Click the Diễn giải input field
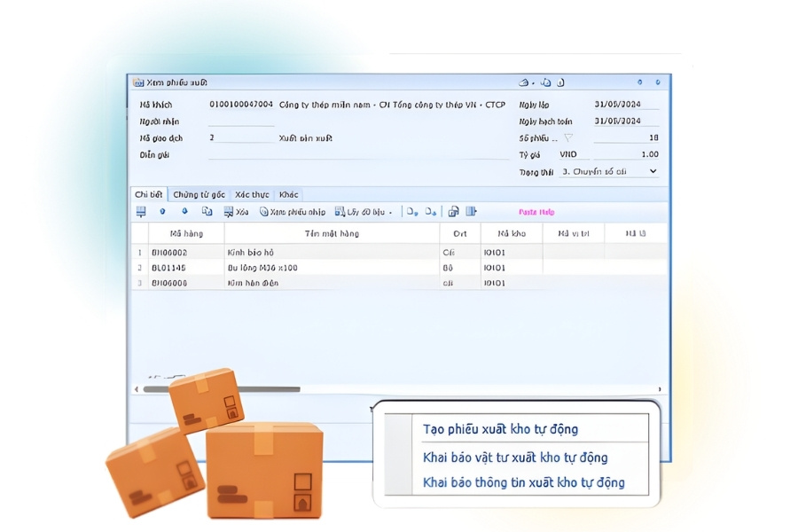 [358, 155]
